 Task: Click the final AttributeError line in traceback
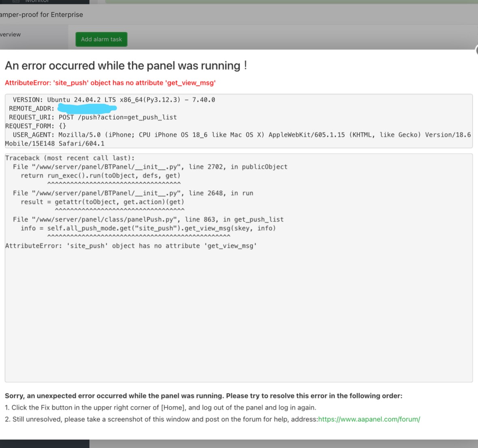(131, 246)
